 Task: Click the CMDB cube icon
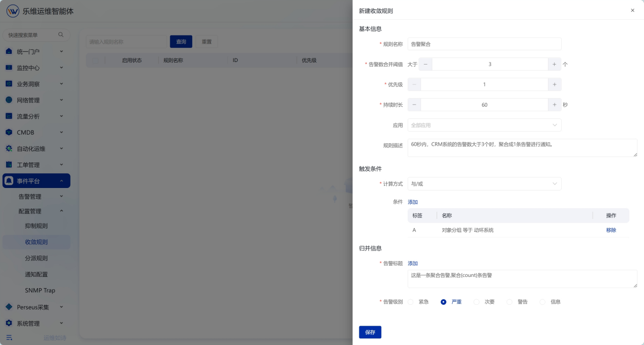[9, 132]
